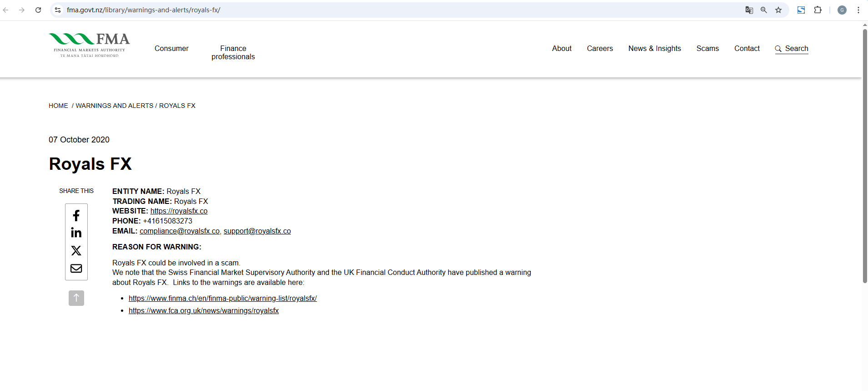Open the finma.ch warning-list link

pyautogui.click(x=223, y=299)
